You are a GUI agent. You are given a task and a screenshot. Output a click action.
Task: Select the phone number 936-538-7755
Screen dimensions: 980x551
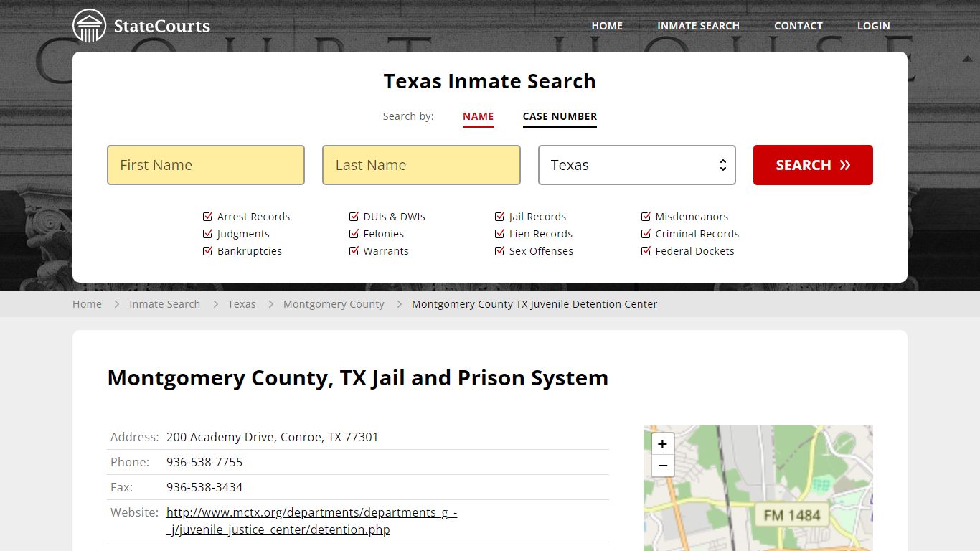click(204, 462)
